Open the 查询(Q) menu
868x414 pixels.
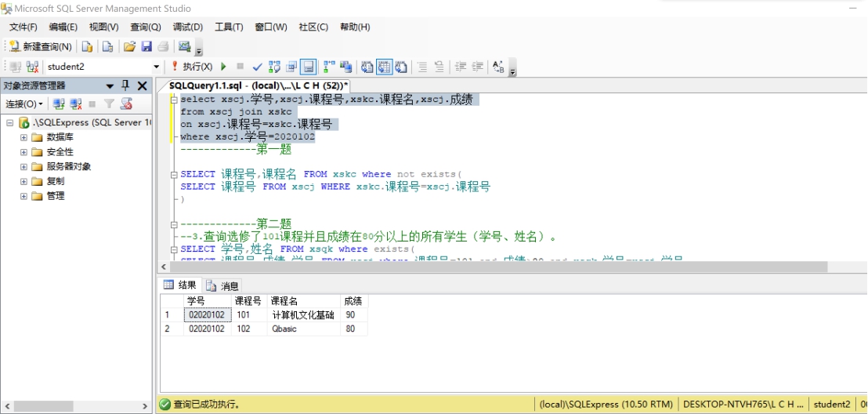pyautogui.click(x=146, y=27)
